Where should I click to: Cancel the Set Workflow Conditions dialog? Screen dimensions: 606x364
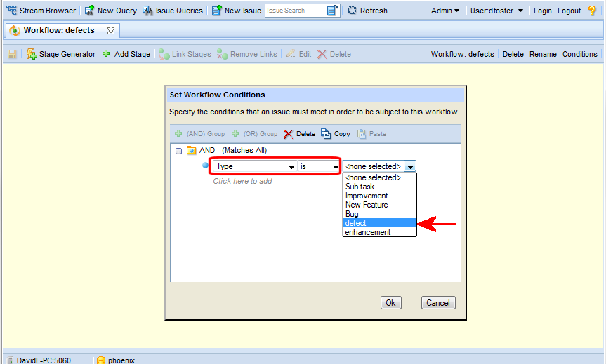438,302
